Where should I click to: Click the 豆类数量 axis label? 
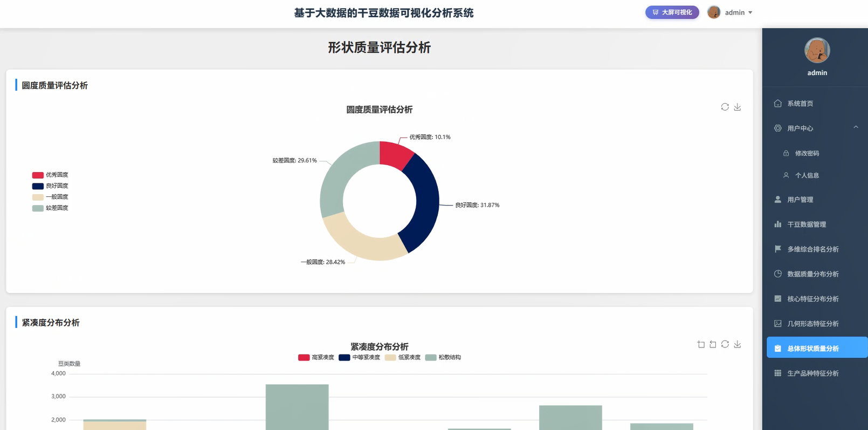click(69, 364)
